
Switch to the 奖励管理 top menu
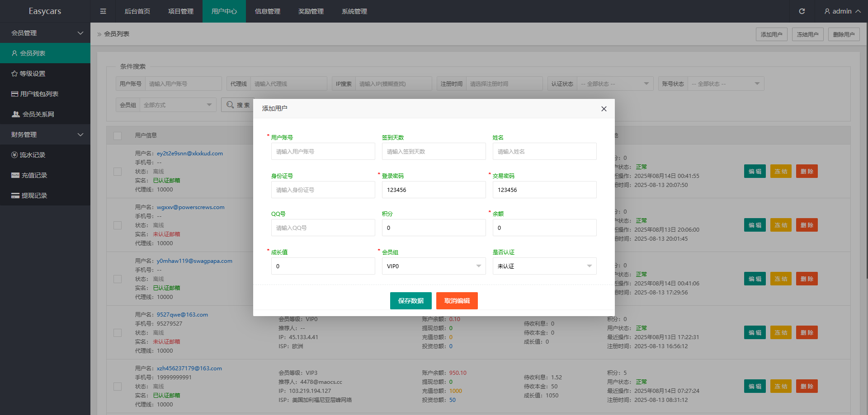(311, 11)
